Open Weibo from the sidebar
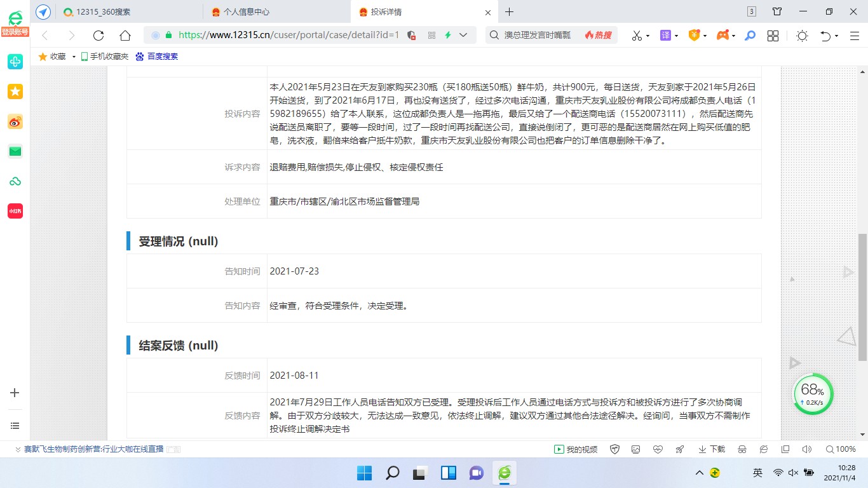 [15, 121]
